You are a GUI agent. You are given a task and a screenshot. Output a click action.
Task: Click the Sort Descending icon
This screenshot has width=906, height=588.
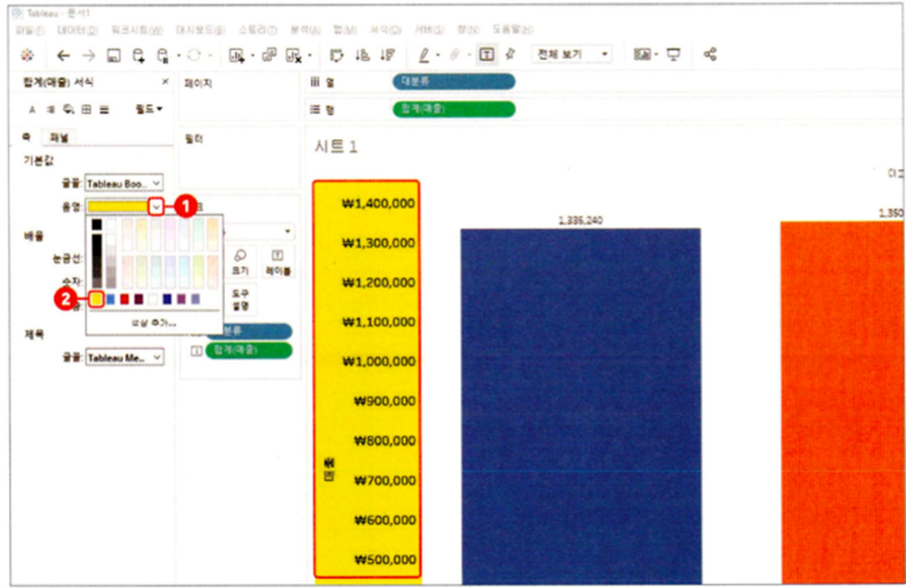pyautogui.click(x=388, y=55)
